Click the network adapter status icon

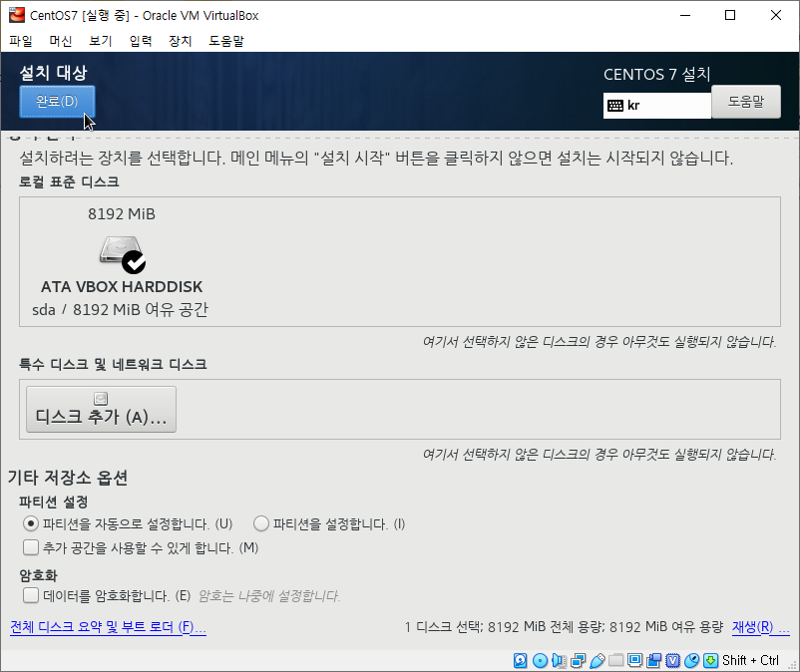579,660
